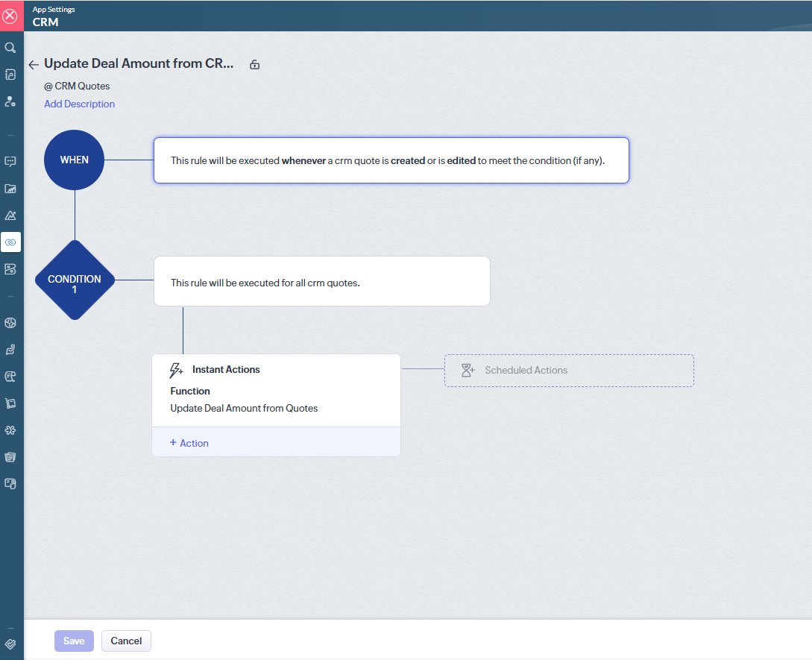
Task: Add Scheduled Actions
Action: [569, 371]
